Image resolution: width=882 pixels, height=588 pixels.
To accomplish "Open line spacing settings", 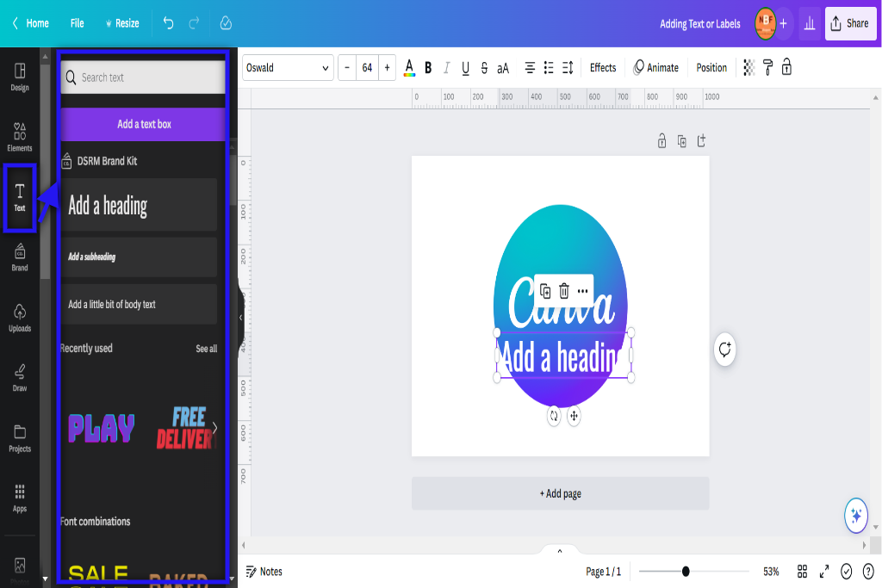I will pyautogui.click(x=568, y=67).
